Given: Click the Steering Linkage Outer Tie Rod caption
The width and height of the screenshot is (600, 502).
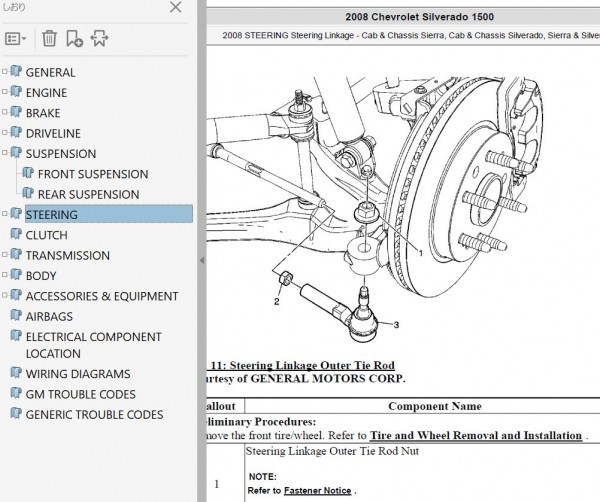Looking at the screenshot, I should click(301, 365).
